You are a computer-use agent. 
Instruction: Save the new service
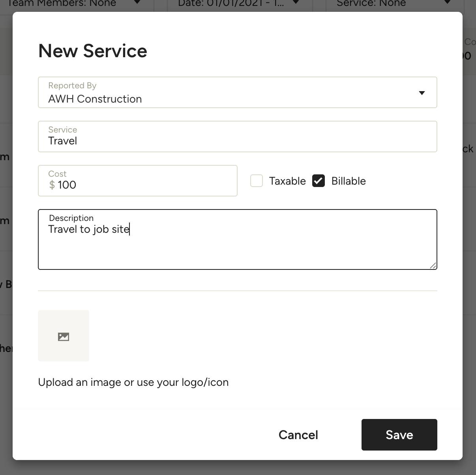pyautogui.click(x=399, y=435)
